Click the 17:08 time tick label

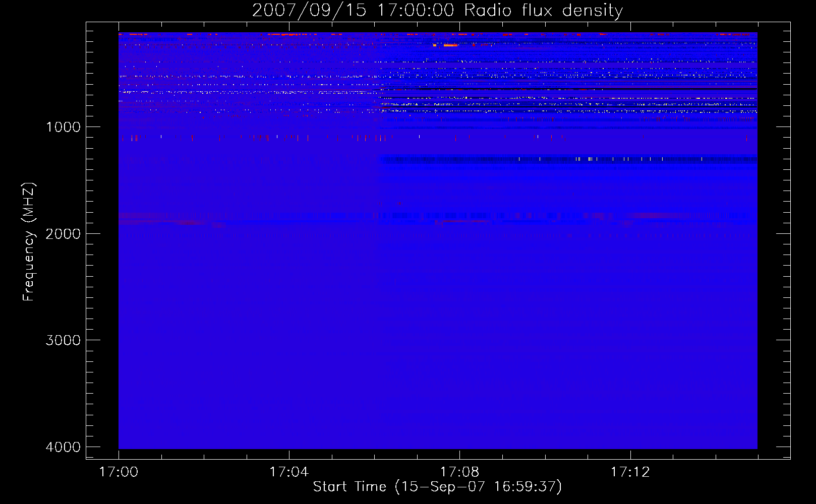459,472
